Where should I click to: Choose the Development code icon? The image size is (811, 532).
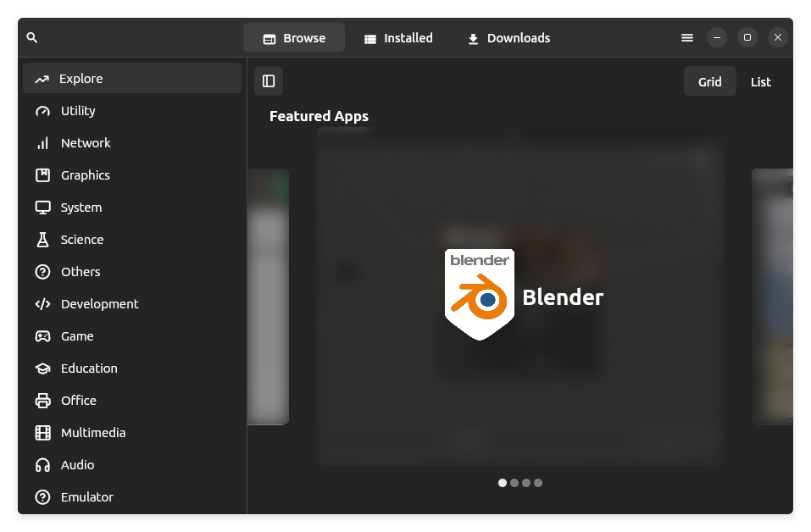(x=42, y=304)
